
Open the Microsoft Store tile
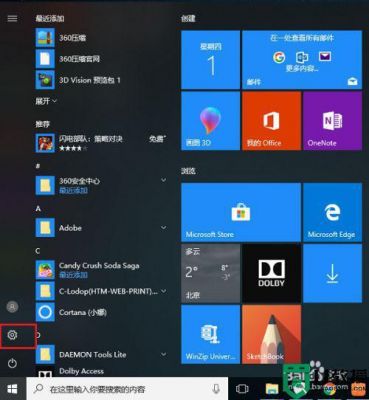[x=241, y=212]
